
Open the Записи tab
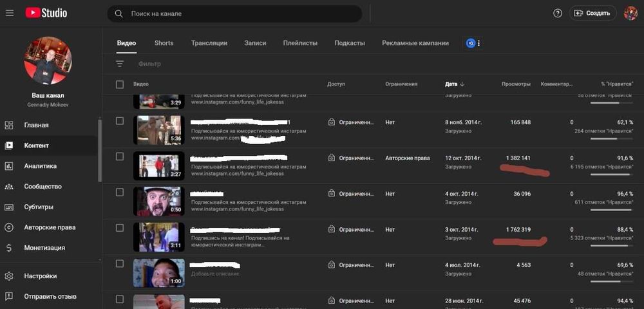point(255,43)
